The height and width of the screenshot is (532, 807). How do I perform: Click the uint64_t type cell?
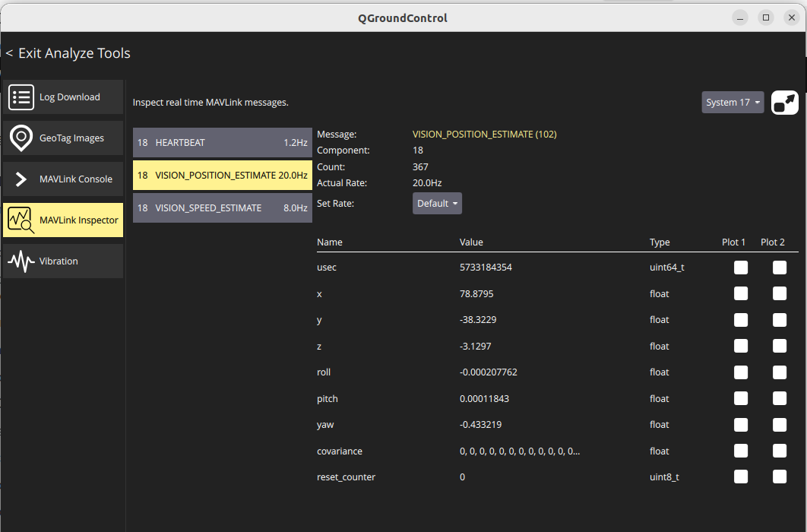click(667, 267)
